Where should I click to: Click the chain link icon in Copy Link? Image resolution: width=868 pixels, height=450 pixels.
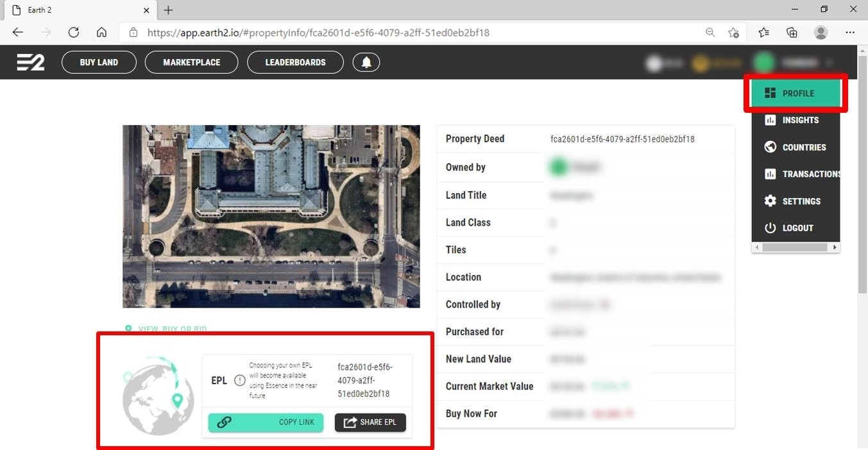click(224, 422)
